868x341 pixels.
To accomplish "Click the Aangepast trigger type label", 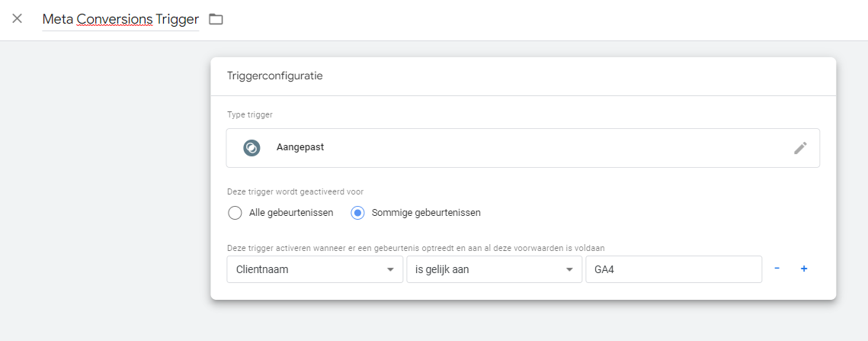I will pyautogui.click(x=300, y=147).
